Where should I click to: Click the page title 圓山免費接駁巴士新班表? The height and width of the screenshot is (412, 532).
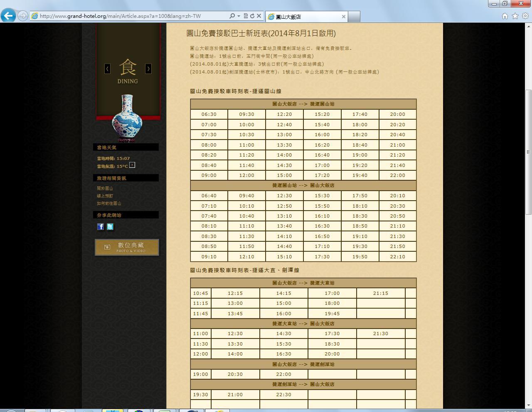click(261, 33)
